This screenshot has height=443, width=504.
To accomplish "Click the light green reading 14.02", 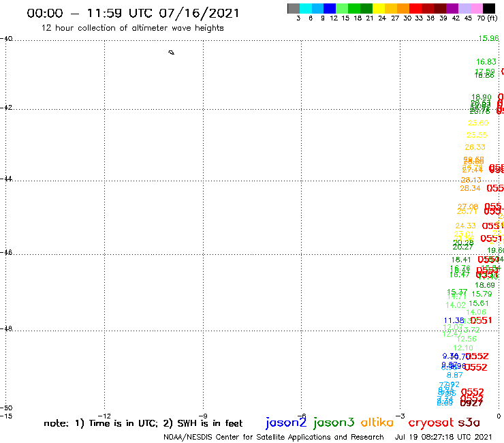I will (456, 305).
